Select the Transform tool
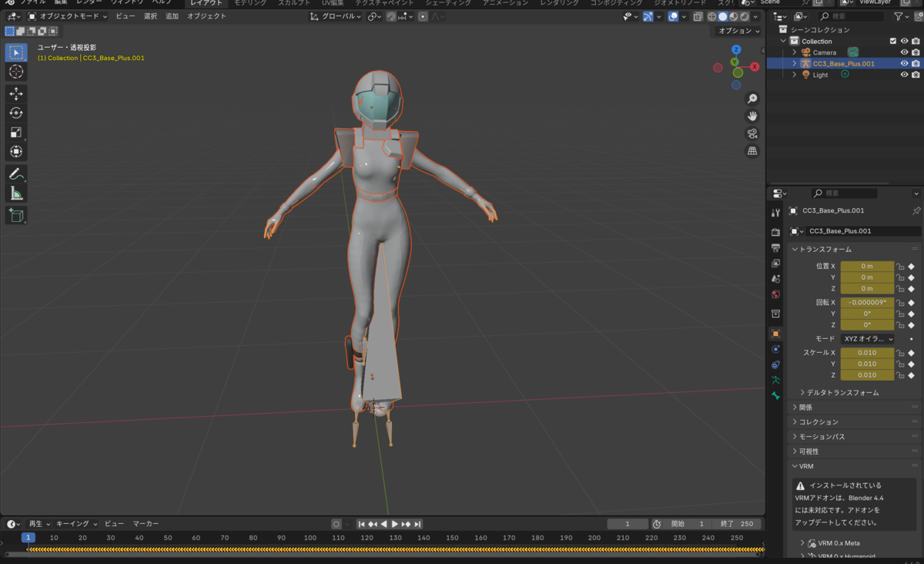Viewport: 924px width, 564px height. pos(16,152)
